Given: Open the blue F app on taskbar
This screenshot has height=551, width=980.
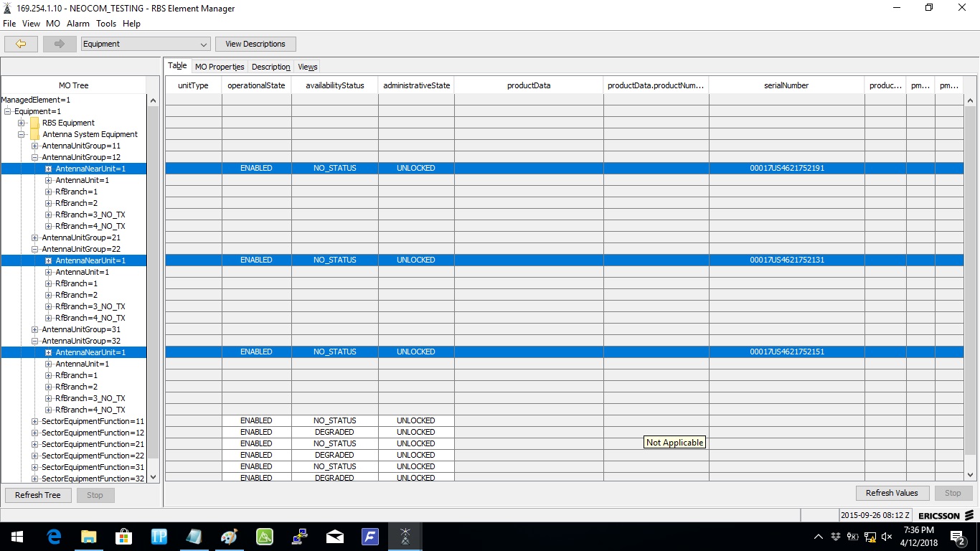Looking at the screenshot, I should point(370,537).
